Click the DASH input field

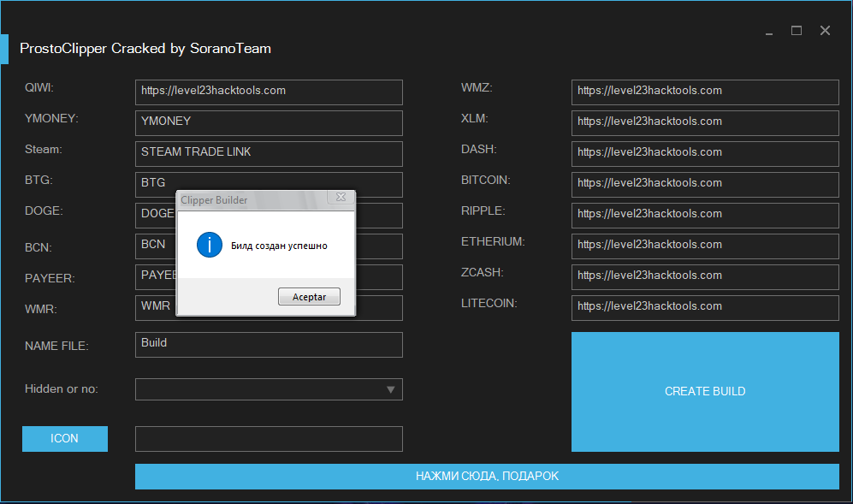(705, 153)
